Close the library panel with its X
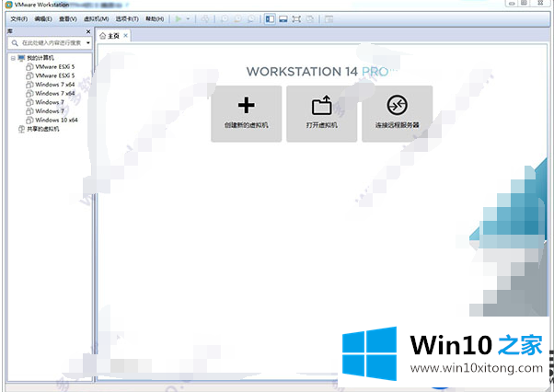The height and width of the screenshot is (392, 554). click(88, 32)
